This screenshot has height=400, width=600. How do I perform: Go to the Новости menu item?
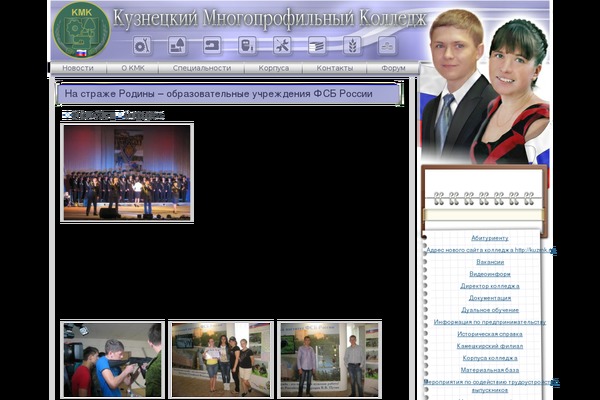click(x=78, y=68)
